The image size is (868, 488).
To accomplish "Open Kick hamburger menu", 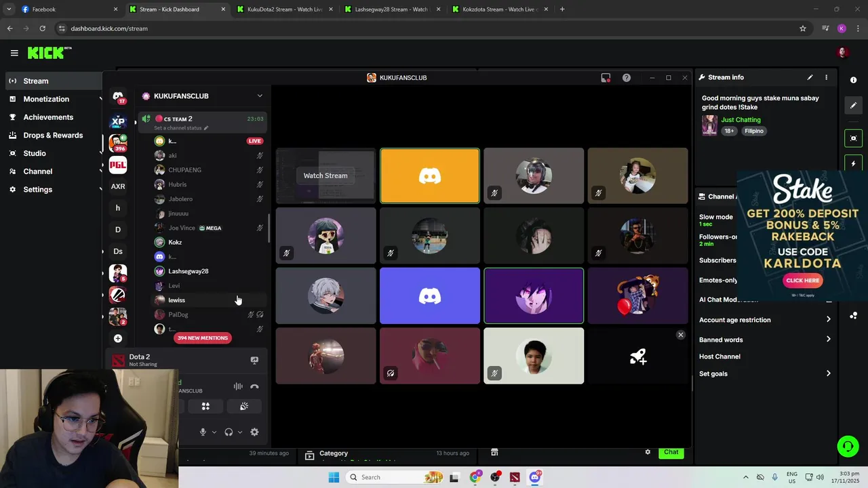I will pyautogui.click(x=14, y=53).
